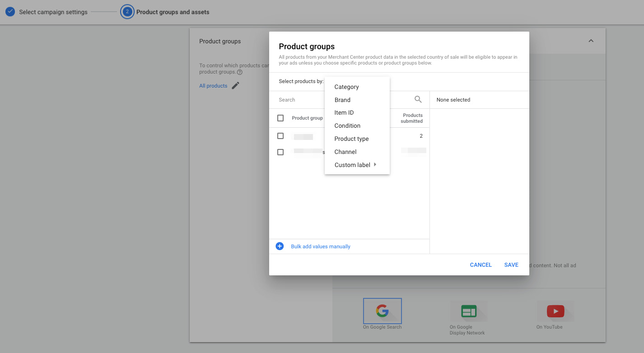Choose Category from the dropdown list
644x353 pixels.
click(x=346, y=87)
